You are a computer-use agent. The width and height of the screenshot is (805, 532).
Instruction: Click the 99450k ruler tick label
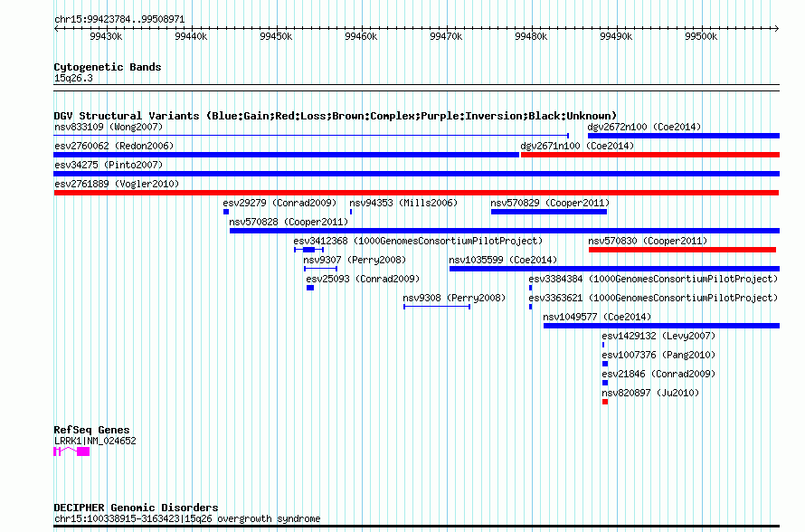coord(276,36)
